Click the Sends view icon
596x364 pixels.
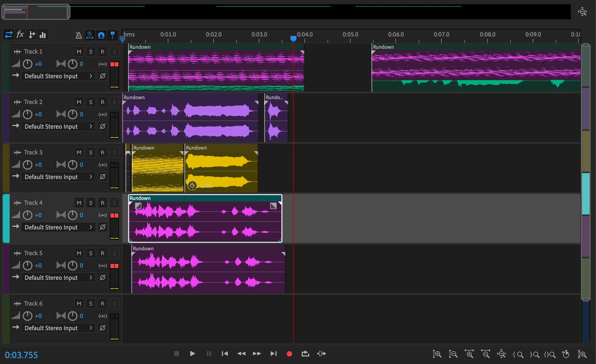pos(32,35)
